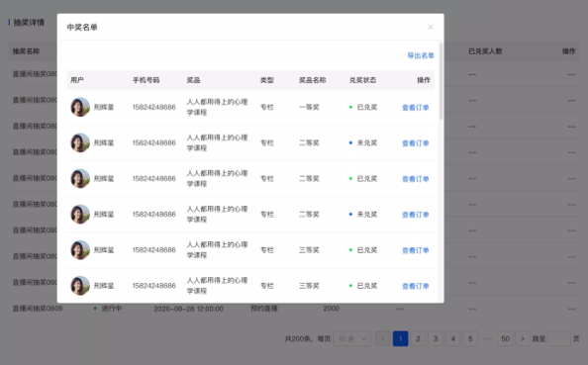588x365 pixels.
Task: Select page 1 in the pagination
Action: pyautogui.click(x=401, y=338)
